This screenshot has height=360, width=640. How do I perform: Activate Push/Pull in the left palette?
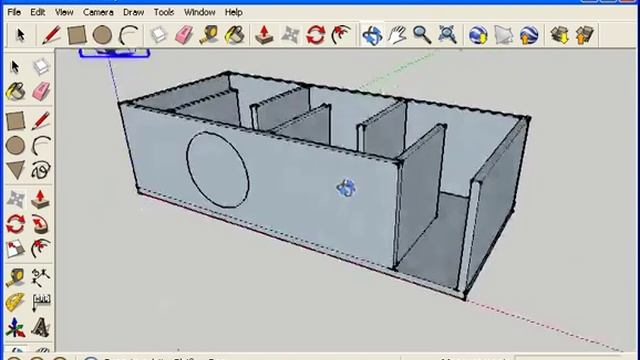click(x=40, y=200)
